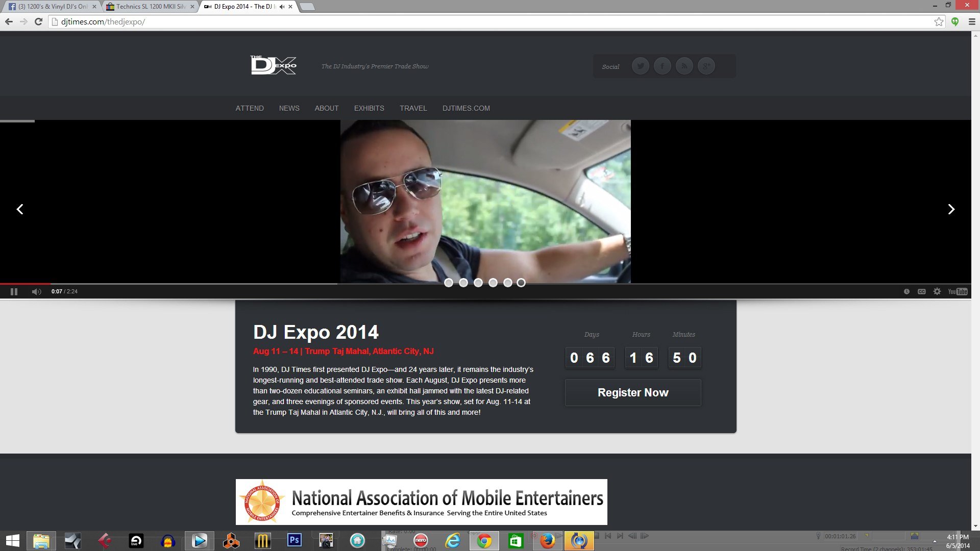Open the TRAVEL menu item
980x551 pixels.
[x=413, y=108]
